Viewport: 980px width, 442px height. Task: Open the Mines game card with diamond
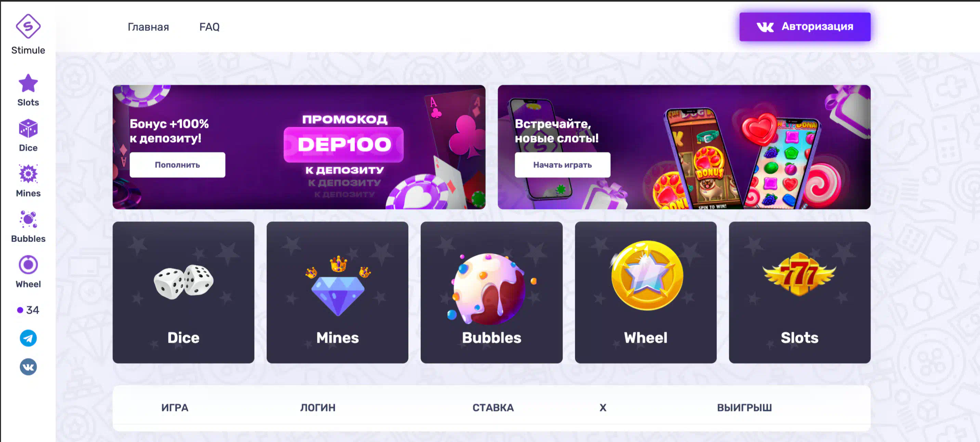(338, 292)
